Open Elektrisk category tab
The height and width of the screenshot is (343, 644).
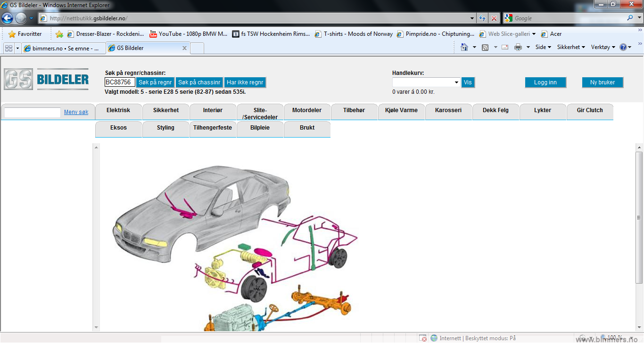coord(118,112)
